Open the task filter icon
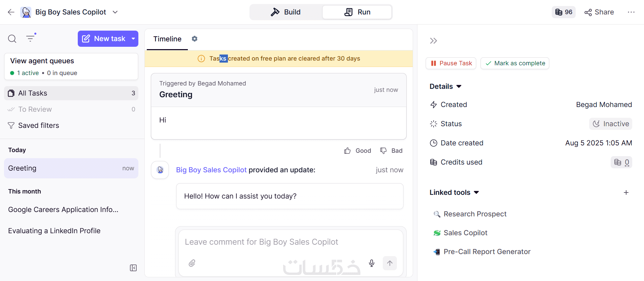This screenshot has height=281, width=644. point(31,38)
